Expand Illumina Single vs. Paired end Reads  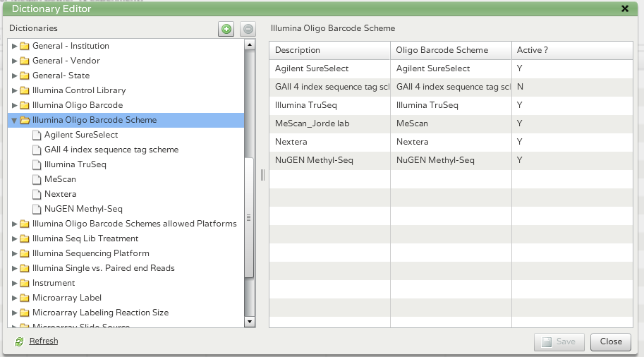click(14, 268)
